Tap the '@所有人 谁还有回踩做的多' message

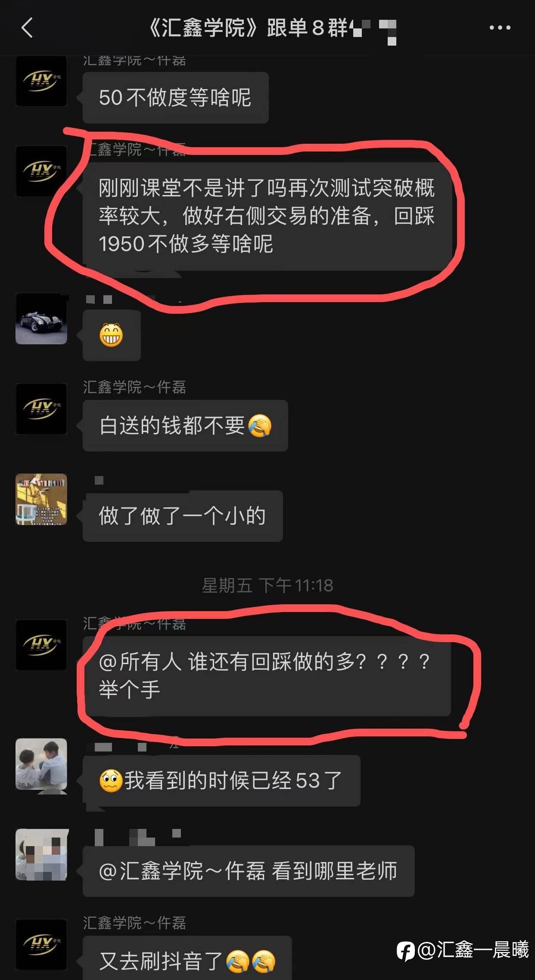(267, 676)
